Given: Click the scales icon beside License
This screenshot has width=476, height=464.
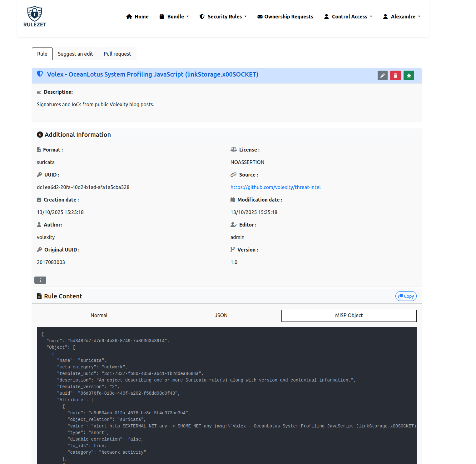Looking at the screenshot, I should 234,150.
